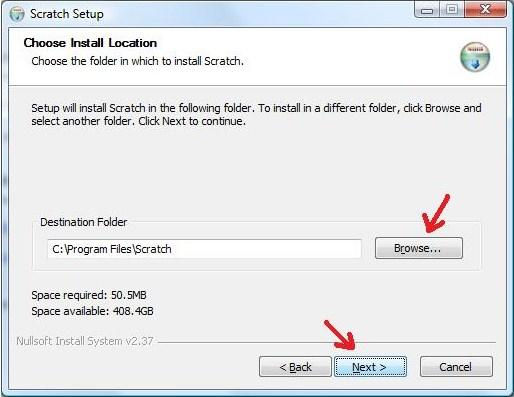Viewport: 514px width, 397px height.
Task: Cancel the Scratch installation
Action: point(456,367)
